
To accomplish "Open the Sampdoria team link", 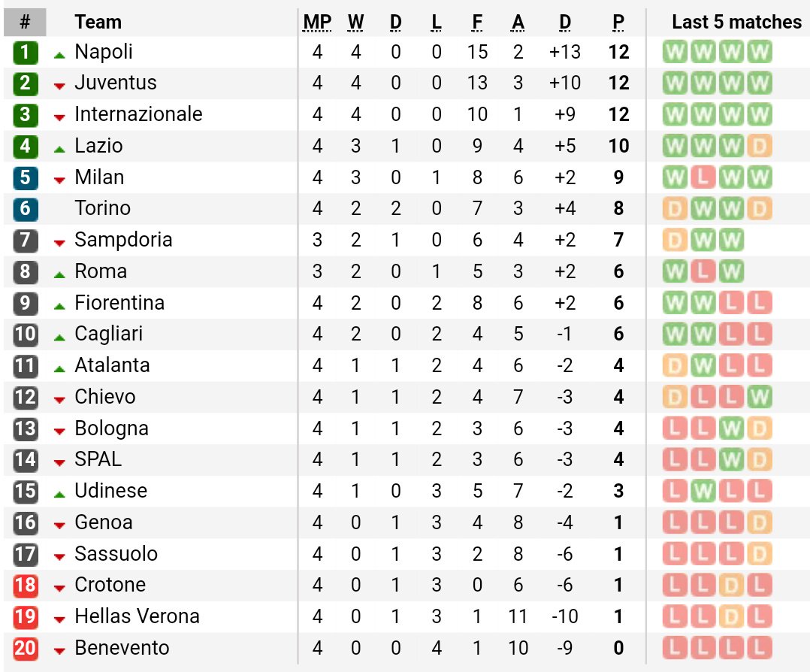I will click(x=123, y=241).
